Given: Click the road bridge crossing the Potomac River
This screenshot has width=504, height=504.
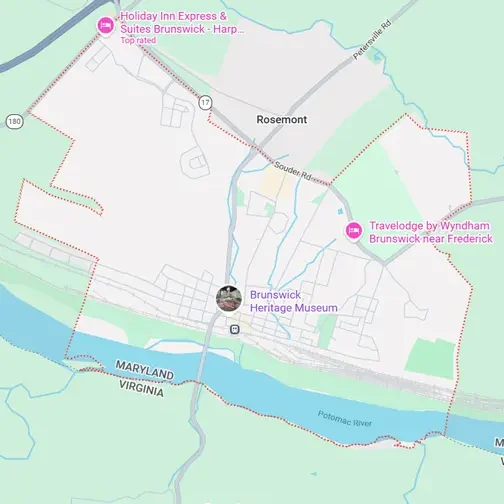Looking at the screenshot, I should (200, 367).
